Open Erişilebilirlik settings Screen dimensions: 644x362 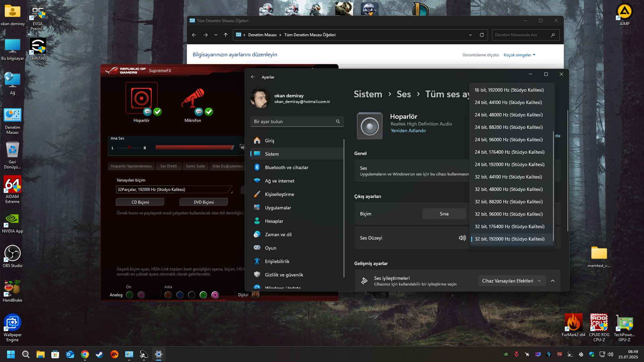coord(297,261)
